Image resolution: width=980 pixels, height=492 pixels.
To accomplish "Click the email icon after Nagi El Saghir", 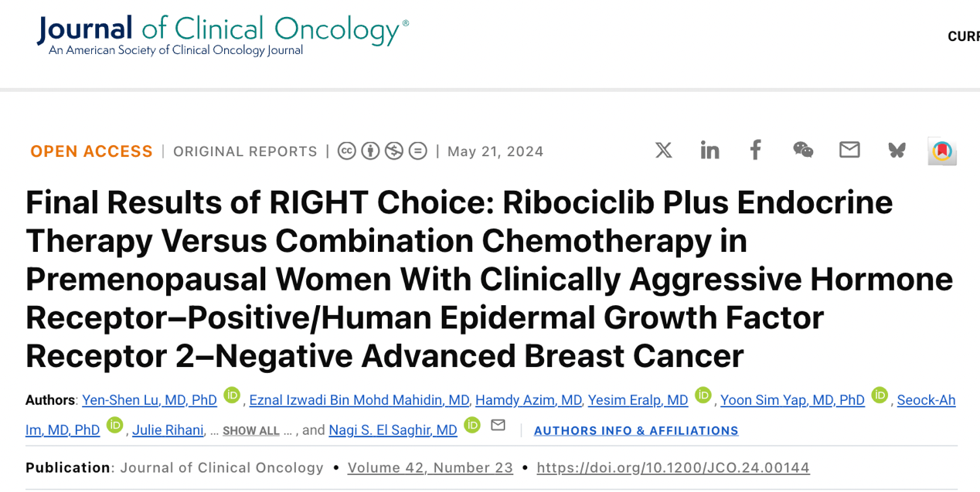I will (x=499, y=425).
